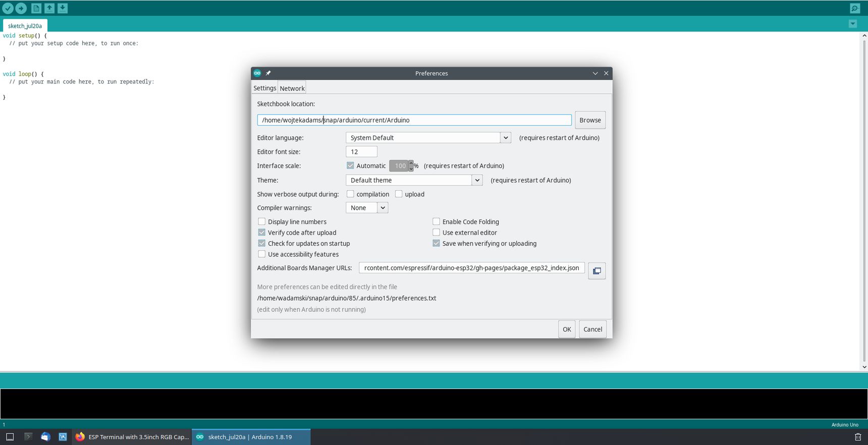Select the sketch_jul20a editor tab

[x=25, y=26]
